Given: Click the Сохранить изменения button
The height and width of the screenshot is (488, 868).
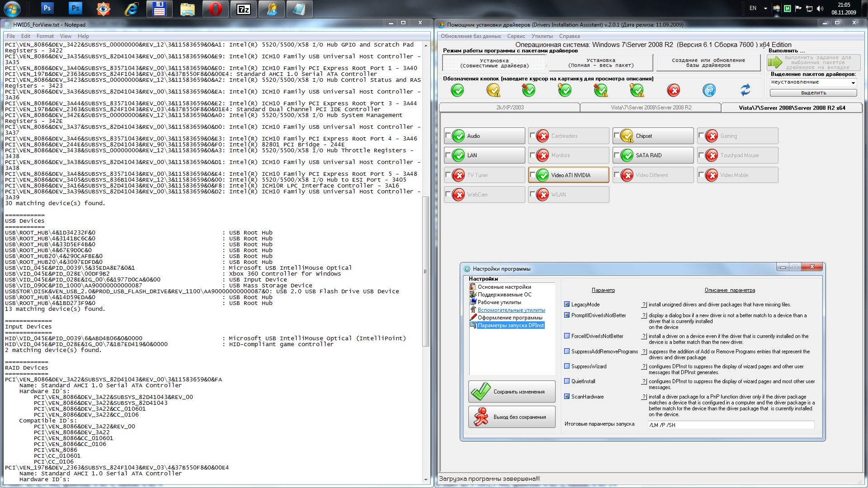Looking at the screenshot, I should tap(512, 392).
